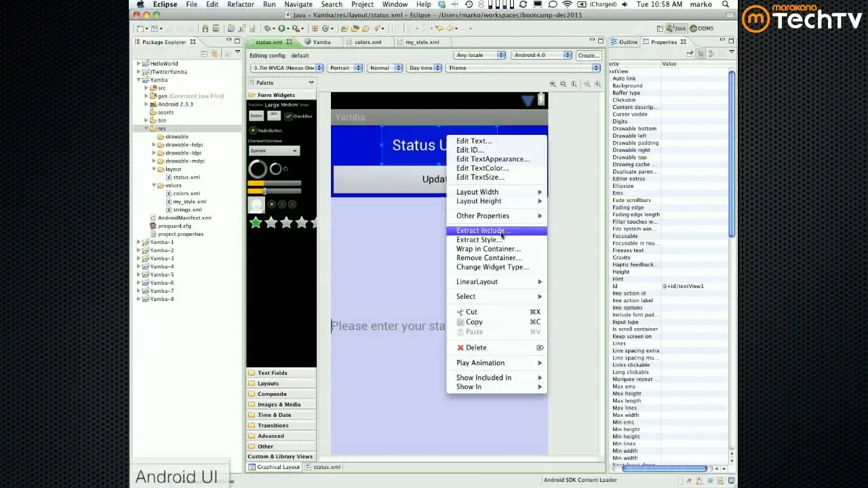This screenshot has height=488, width=868.
Task: Switch to the bottom status.xml source tab
Action: click(x=323, y=467)
